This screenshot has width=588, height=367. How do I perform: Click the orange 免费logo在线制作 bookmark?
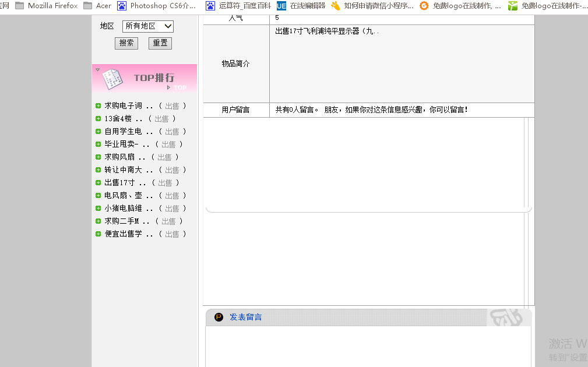pyautogui.click(x=460, y=6)
